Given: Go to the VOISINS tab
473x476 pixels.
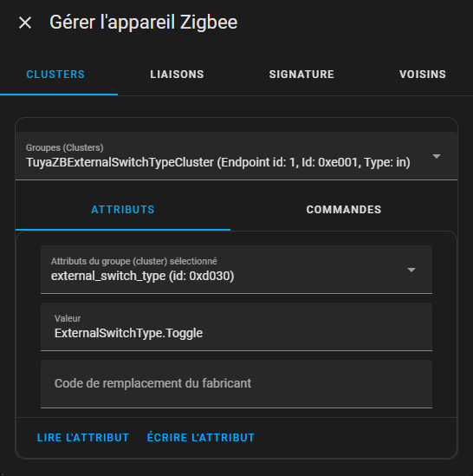Looking at the screenshot, I should point(423,75).
